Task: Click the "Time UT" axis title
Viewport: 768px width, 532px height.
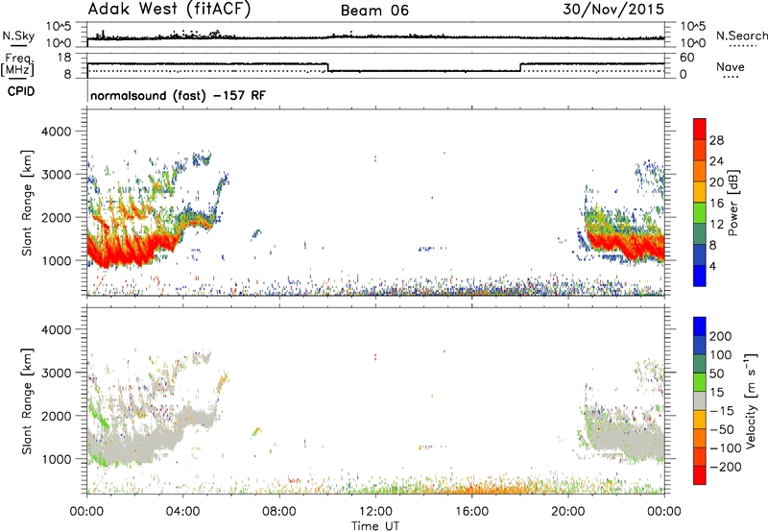Action: (375, 526)
